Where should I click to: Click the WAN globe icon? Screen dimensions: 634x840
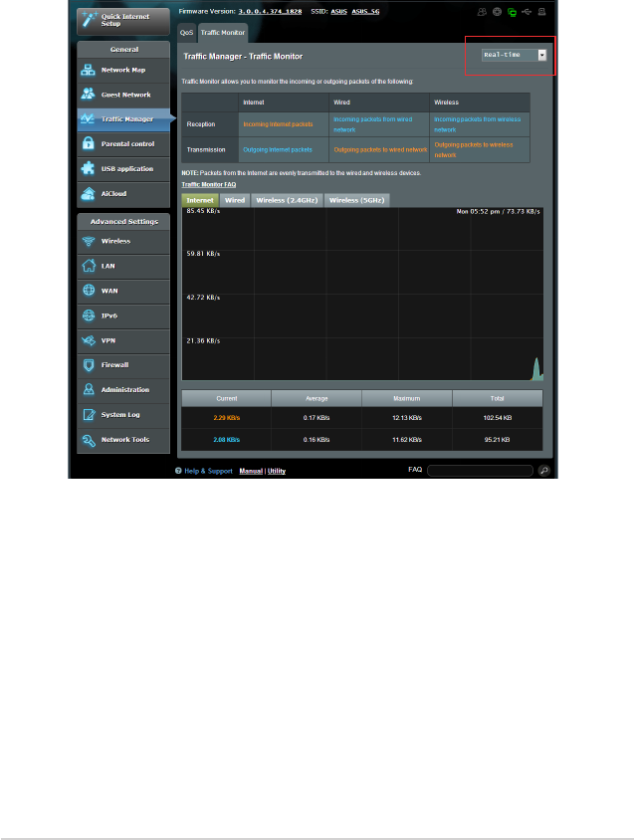click(x=89, y=291)
